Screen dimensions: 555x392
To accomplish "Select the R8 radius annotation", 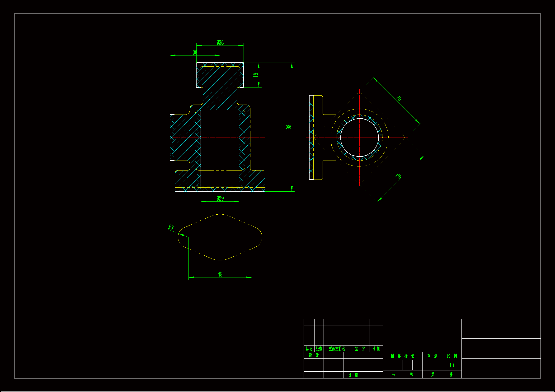I will pyautogui.click(x=171, y=227).
